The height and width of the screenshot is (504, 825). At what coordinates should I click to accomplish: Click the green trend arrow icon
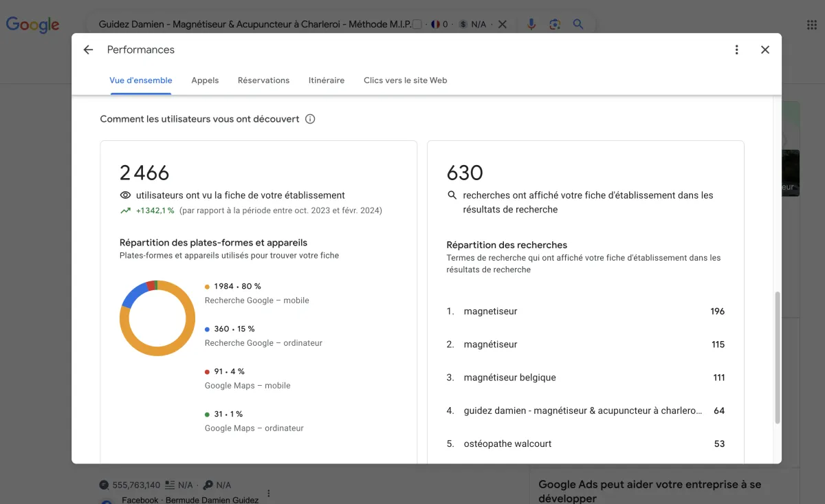(125, 210)
